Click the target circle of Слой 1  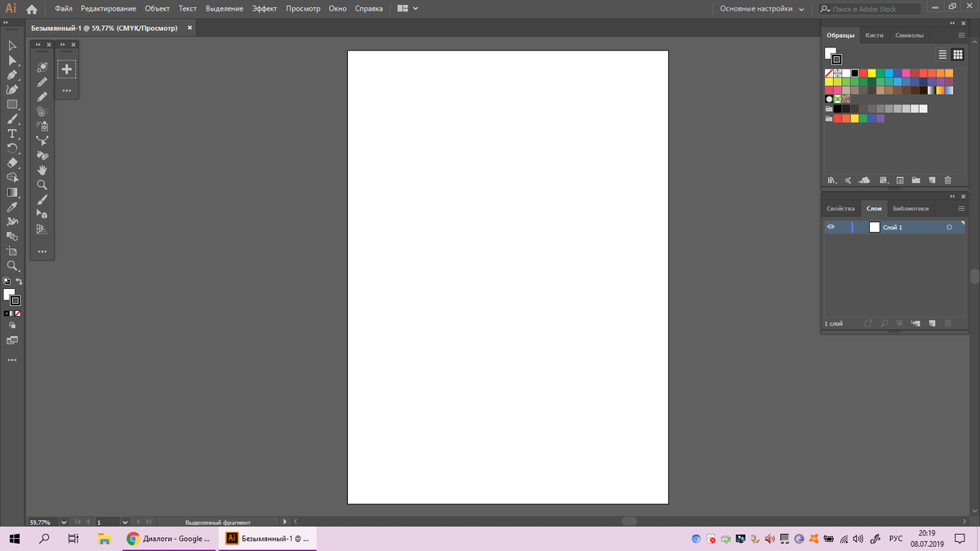click(949, 228)
